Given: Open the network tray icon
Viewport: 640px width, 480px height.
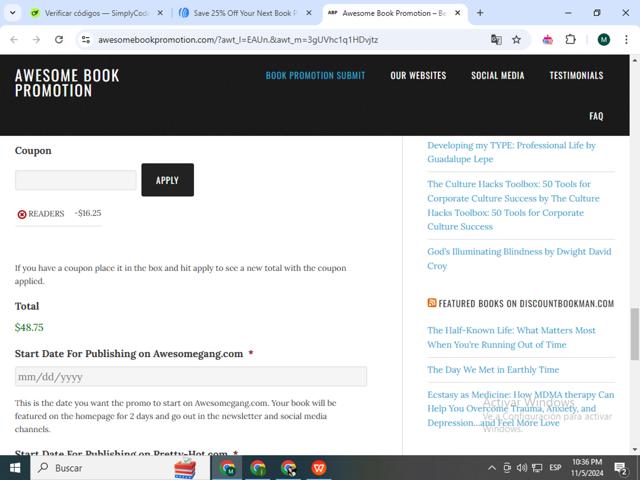Looking at the screenshot, I should point(537,468).
